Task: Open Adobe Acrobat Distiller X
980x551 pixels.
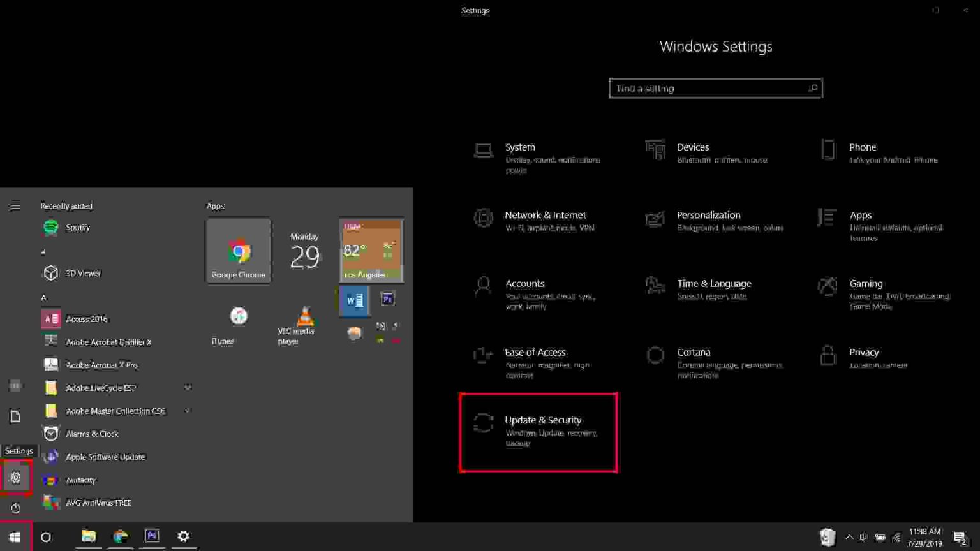Action: tap(115, 342)
